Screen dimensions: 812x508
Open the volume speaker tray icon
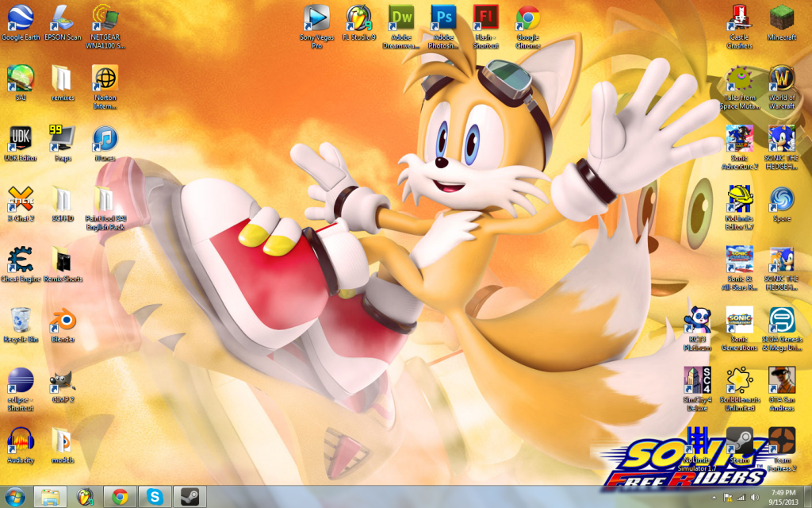pos(755,498)
